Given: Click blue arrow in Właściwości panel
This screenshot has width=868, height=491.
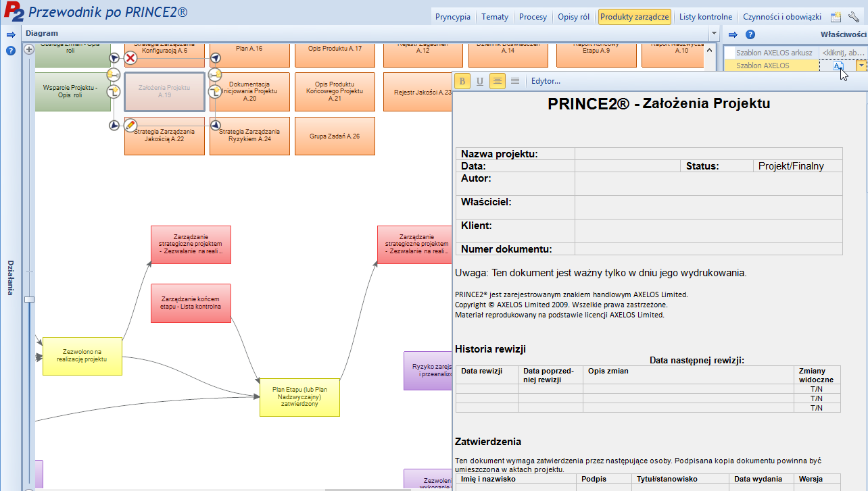Looking at the screenshot, I should pos(732,34).
